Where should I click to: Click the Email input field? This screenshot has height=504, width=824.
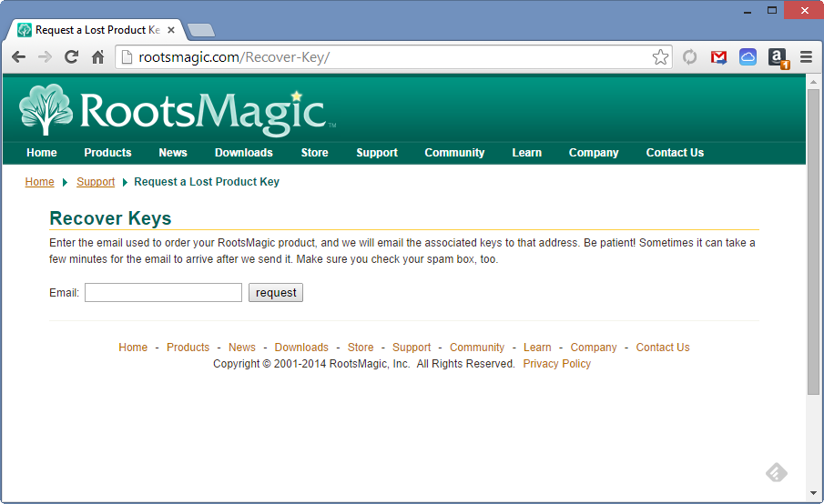(x=163, y=292)
